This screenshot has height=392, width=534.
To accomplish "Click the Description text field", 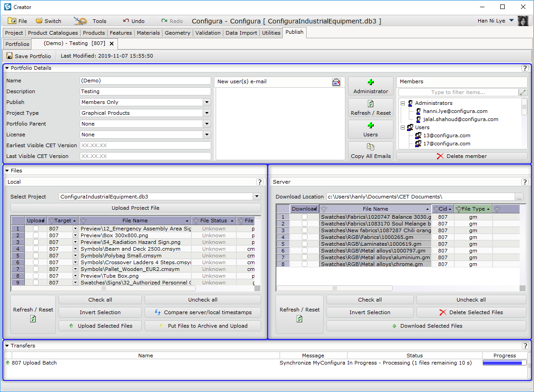I will (145, 91).
